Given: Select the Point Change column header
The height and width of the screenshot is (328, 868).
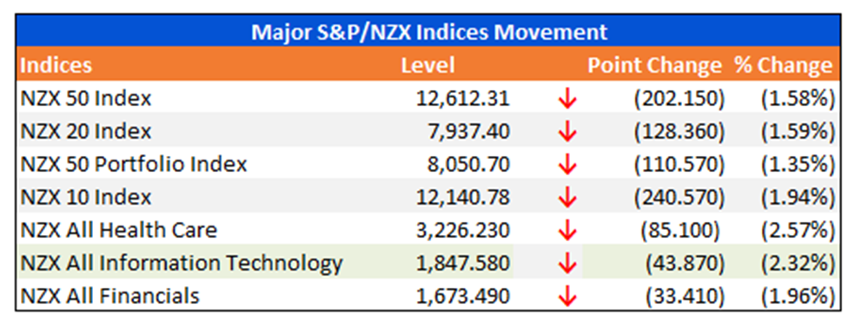Looking at the screenshot, I should point(654,65).
